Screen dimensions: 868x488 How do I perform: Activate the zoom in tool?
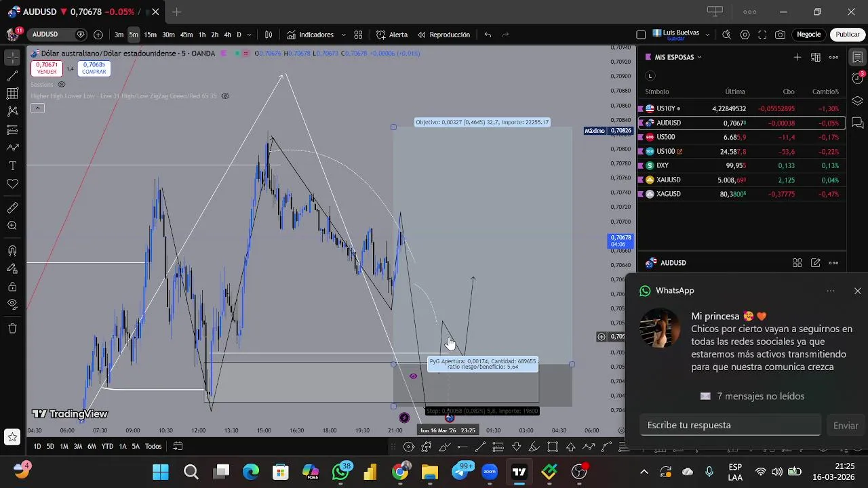pyautogui.click(x=12, y=226)
